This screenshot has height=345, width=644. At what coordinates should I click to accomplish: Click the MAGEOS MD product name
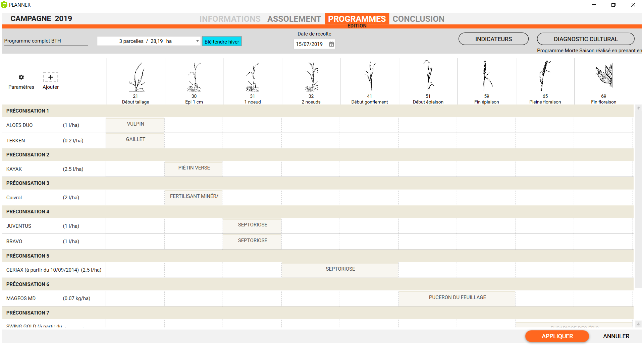(21, 298)
